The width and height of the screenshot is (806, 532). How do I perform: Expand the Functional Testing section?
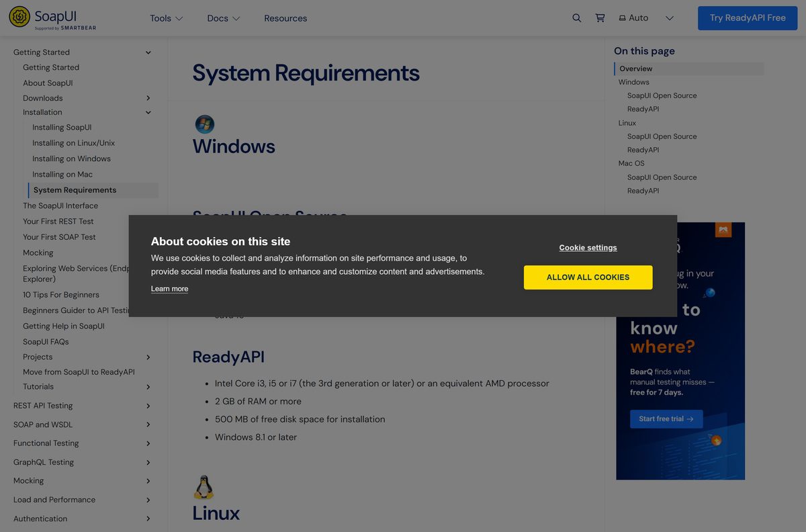click(148, 443)
